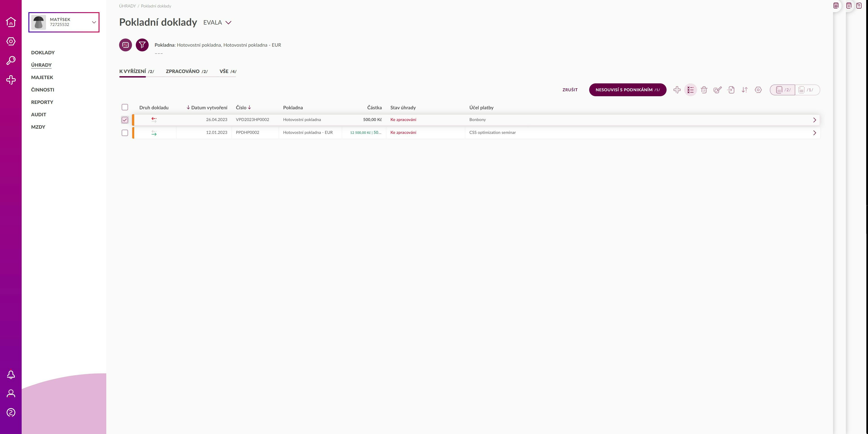Click the Zrušit button

570,90
